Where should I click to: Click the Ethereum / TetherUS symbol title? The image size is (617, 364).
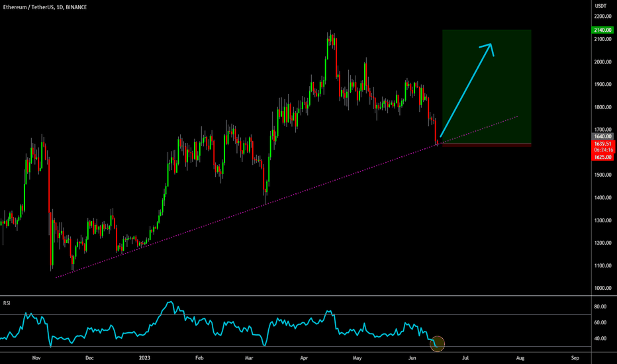click(45, 7)
